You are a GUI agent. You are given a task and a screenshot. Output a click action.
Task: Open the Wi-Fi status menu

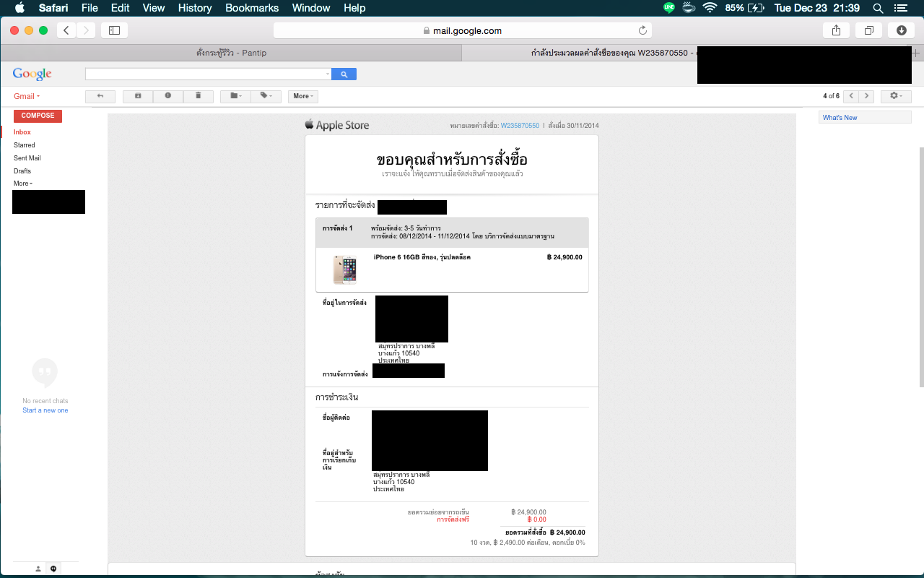tap(710, 8)
